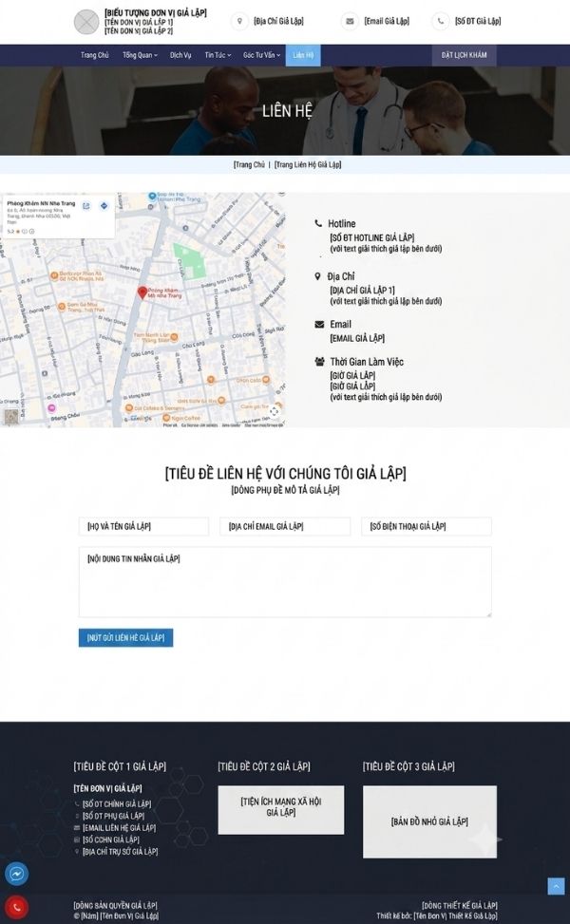570x924 pixels.
Task: Click the circular logo placeholder
Action: (x=86, y=22)
